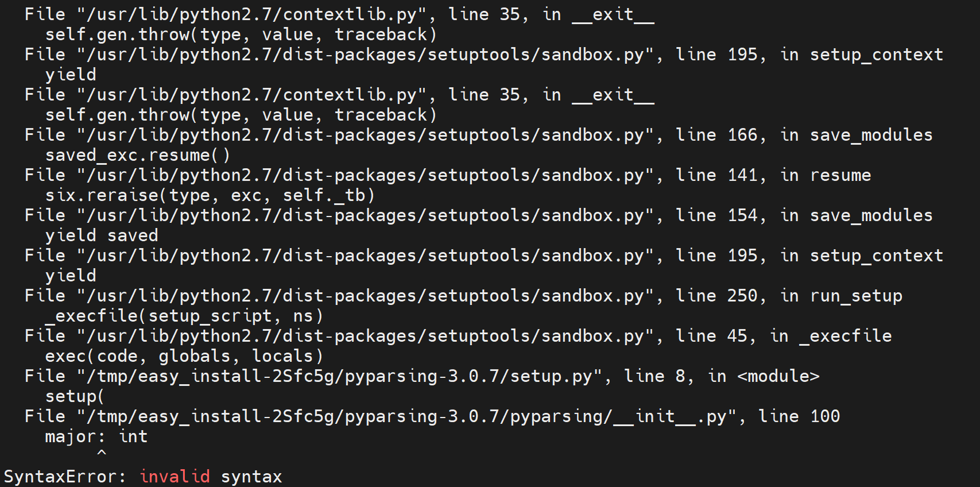Click "exec(code, globals, locals)" line
Image resolution: width=980 pixels, height=487 pixels.
coord(184,356)
